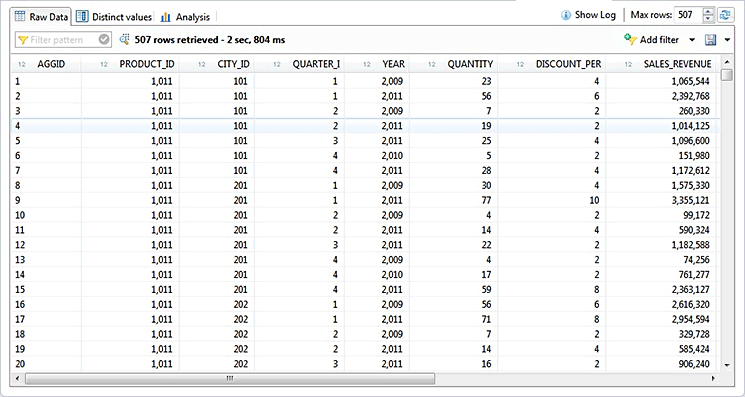Select year cell 2,010 in row 6
745x397 pixels.
point(378,156)
